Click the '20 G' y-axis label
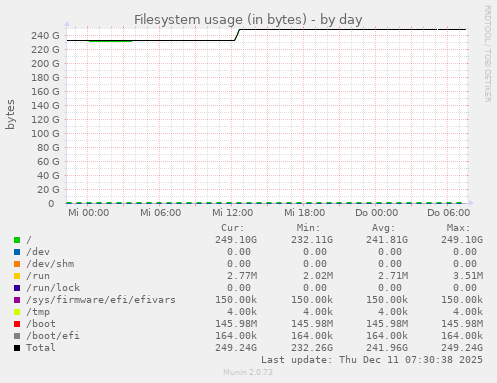This screenshot has width=497, height=383. point(48,189)
